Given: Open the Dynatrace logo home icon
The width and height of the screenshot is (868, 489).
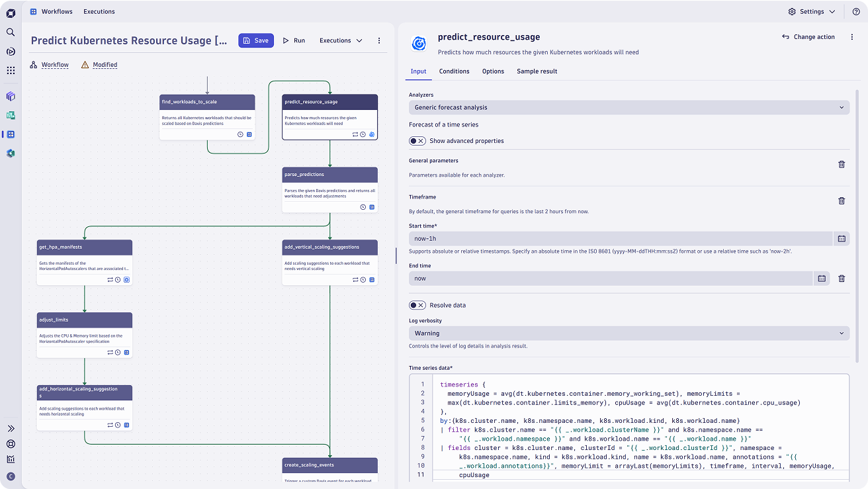Looking at the screenshot, I should coord(11,13).
